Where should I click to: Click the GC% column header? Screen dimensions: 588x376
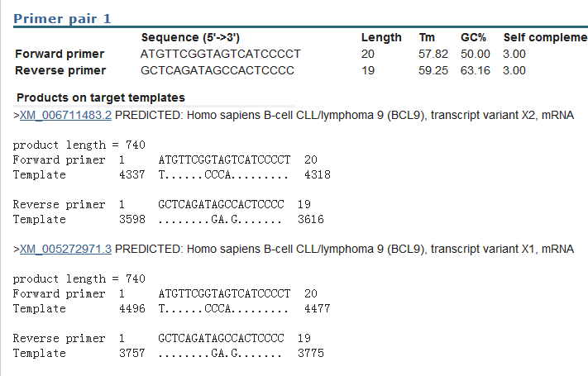pyautogui.click(x=473, y=37)
